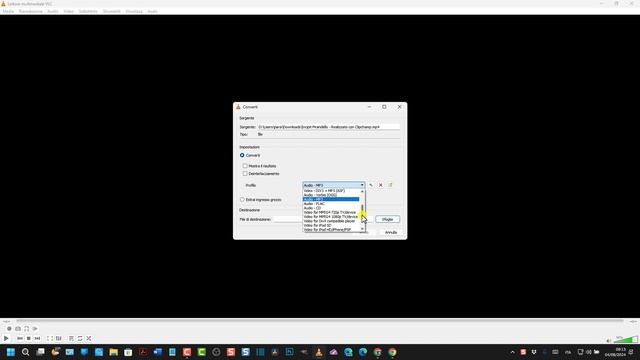Adjust the green volume slider
This screenshot has width=640, height=360.
(x=626, y=340)
